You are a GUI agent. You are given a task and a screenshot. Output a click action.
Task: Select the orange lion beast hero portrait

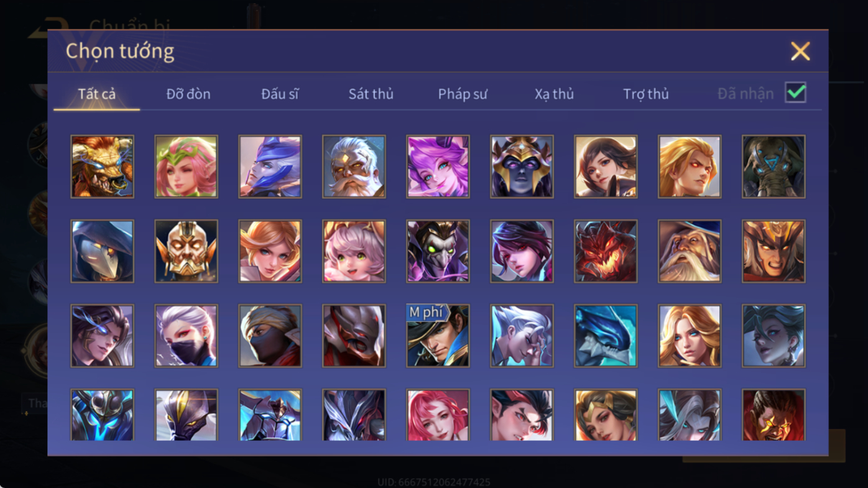[102, 167]
